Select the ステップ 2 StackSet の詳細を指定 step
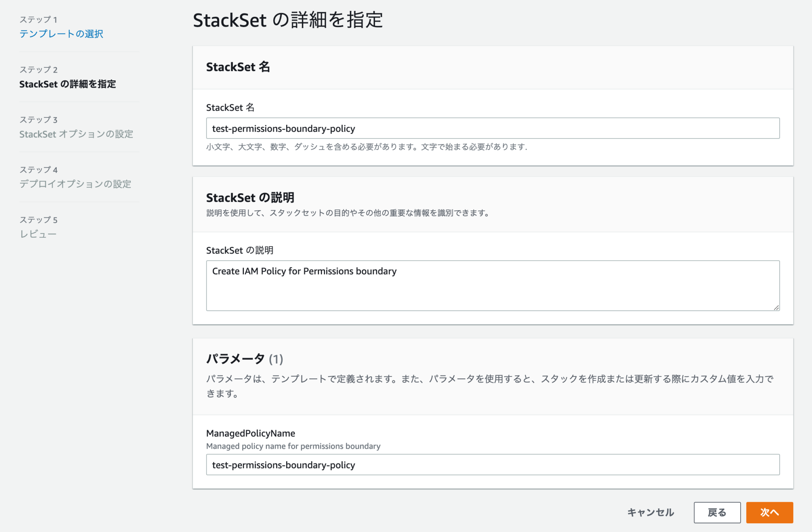The width and height of the screenshot is (812, 532). (x=68, y=84)
